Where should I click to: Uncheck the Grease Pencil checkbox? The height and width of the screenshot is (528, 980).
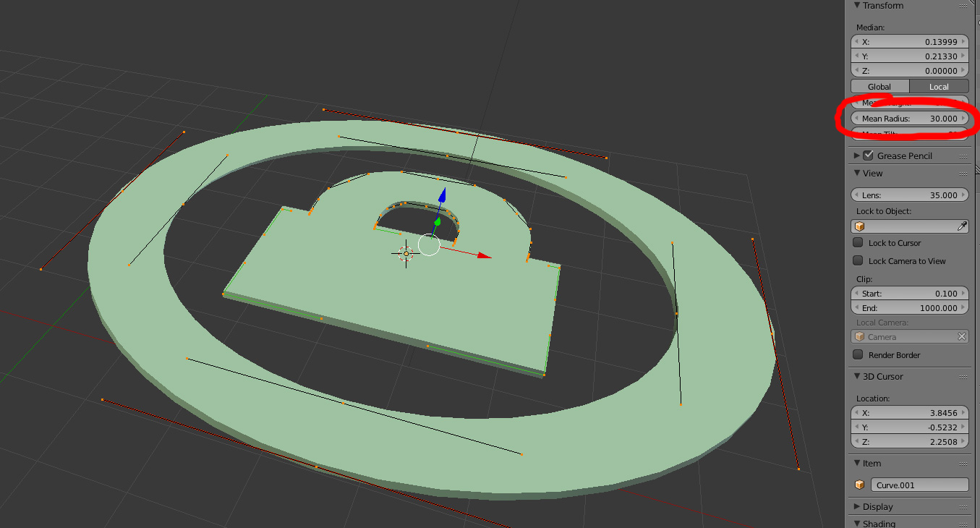(868, 155)
